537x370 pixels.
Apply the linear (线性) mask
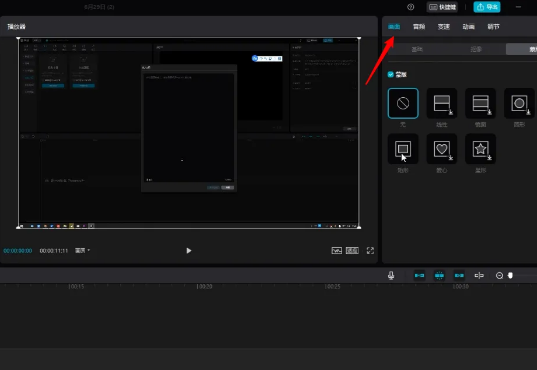[442, 103]
